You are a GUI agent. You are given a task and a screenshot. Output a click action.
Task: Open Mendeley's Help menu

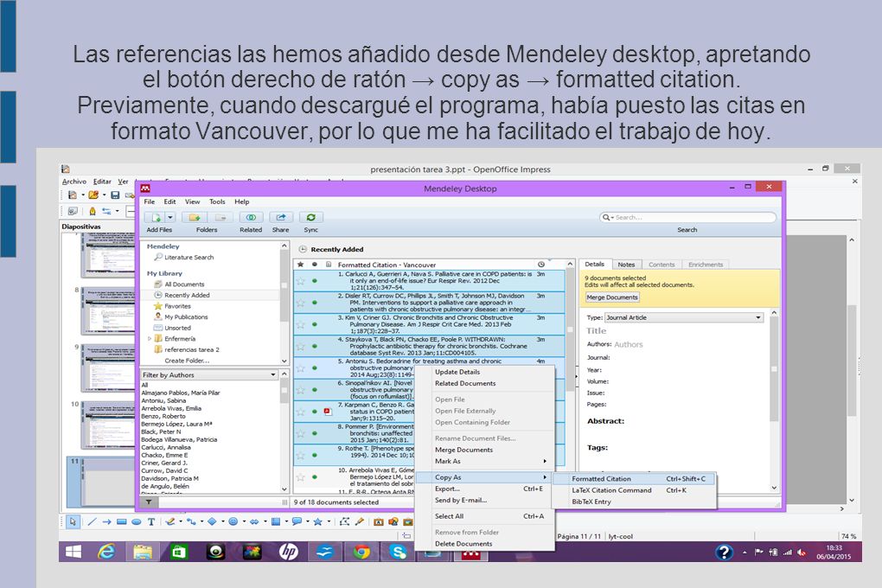coord(242,201)
